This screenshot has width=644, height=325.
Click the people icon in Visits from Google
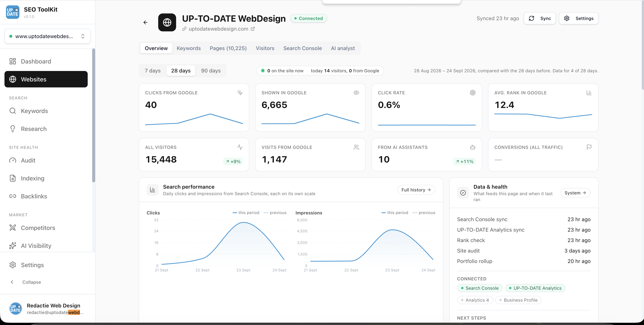coord(356,147)
